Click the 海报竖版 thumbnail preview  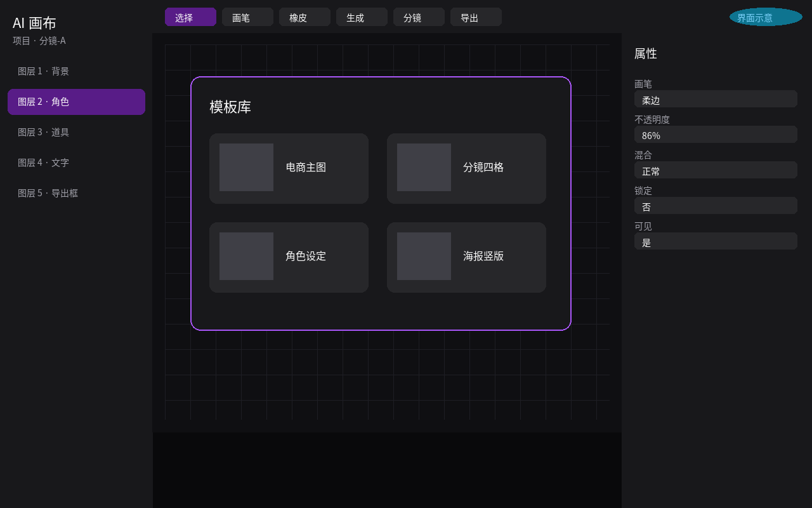[424, 256]
